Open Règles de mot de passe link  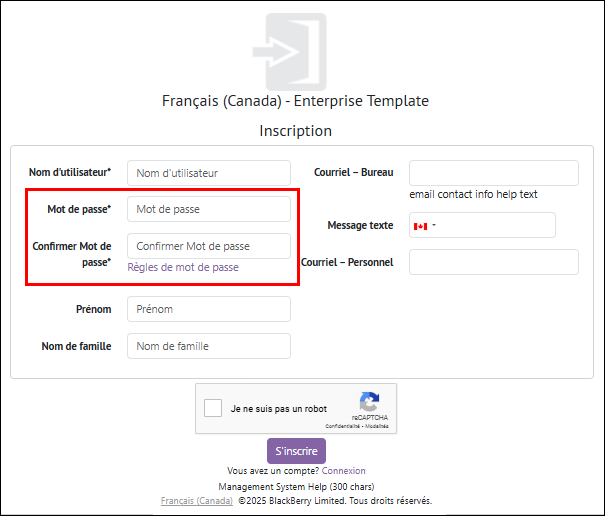point(183,268)
